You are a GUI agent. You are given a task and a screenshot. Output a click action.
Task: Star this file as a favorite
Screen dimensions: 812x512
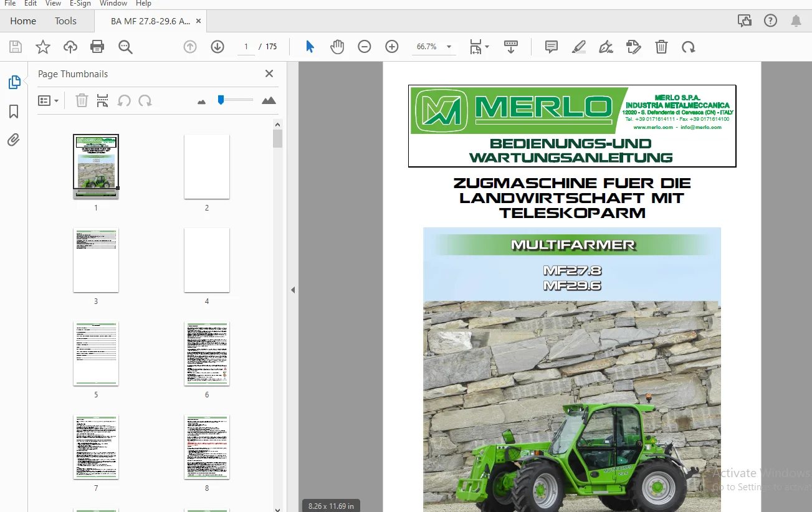43,47
